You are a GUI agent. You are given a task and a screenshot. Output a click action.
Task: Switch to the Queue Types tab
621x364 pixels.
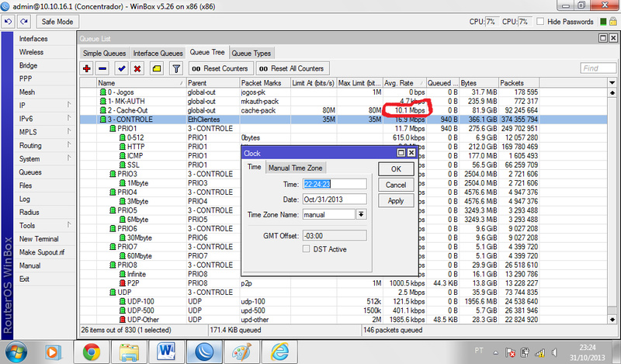pos(251,53)
